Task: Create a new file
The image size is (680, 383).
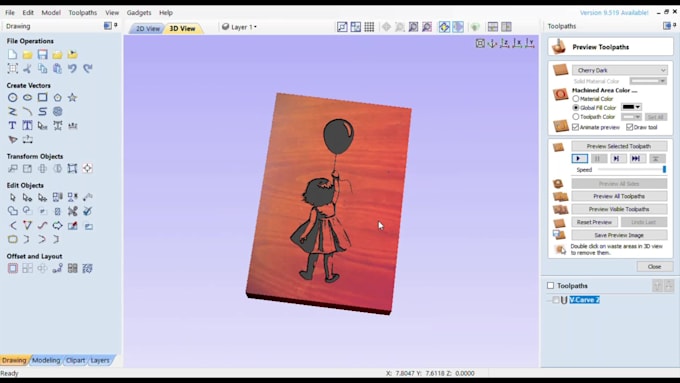Action: [13, 55]
